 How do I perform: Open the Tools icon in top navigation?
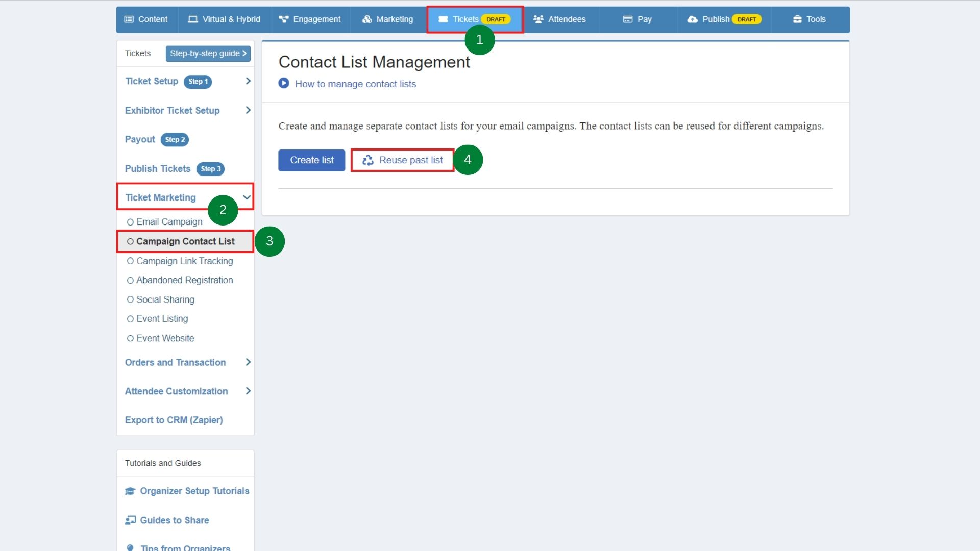(x=796, y=19)
